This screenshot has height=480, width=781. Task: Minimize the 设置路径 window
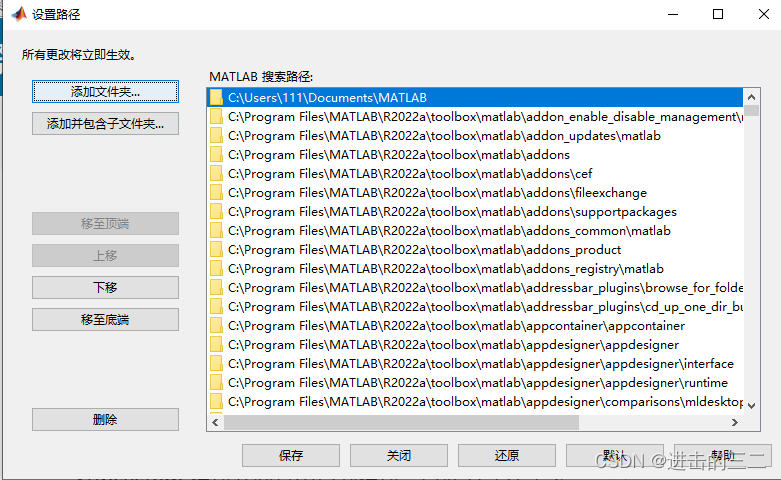pos(673,14)
